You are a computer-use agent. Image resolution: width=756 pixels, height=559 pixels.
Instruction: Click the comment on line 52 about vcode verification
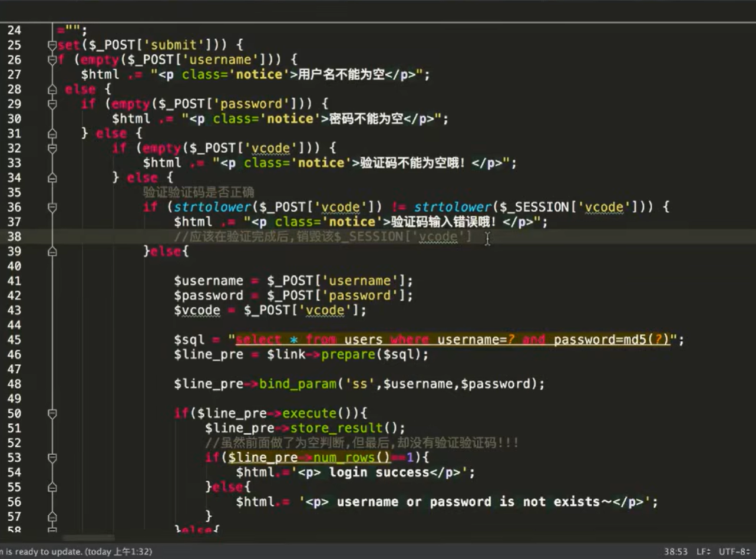click(x=362, y=443)
